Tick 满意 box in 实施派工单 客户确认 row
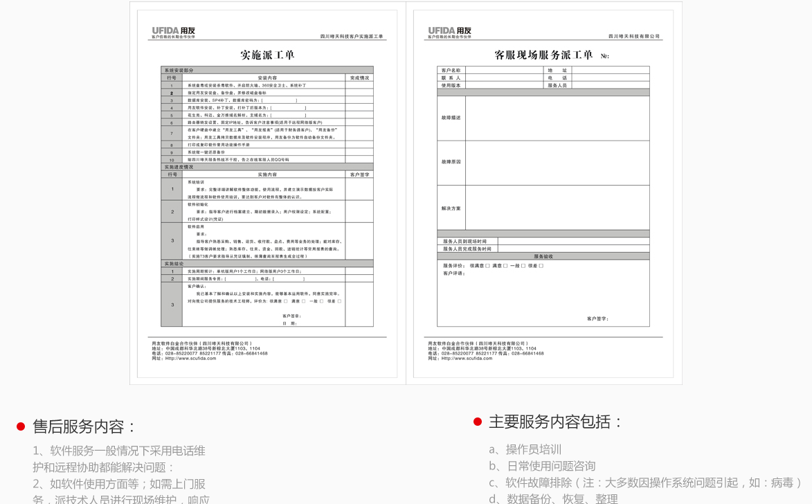This screenshot has height=504, width=812. (303, 301)
